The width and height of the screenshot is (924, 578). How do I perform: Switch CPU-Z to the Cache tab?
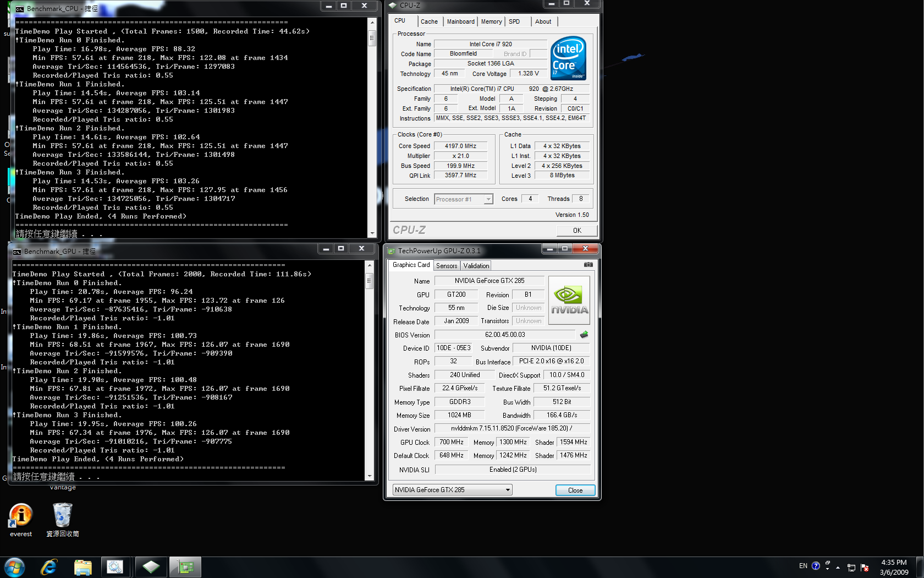(x=429, y=21)
